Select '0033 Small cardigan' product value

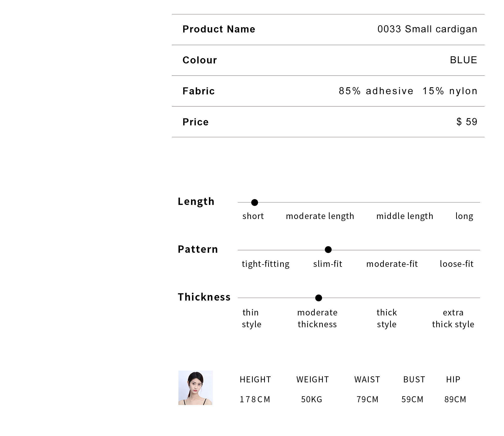(427, 29)
